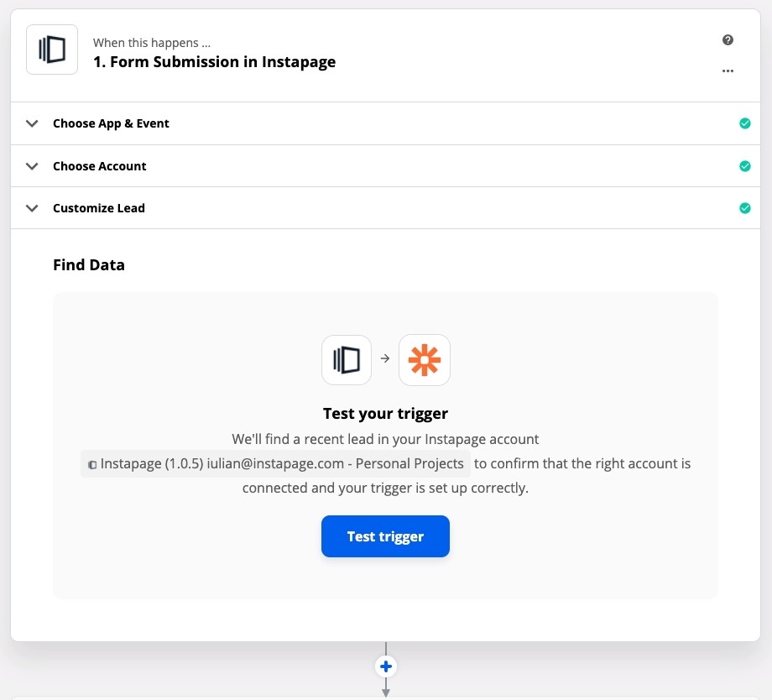Click the Instapage app icon in step header

tap(52, 50)
